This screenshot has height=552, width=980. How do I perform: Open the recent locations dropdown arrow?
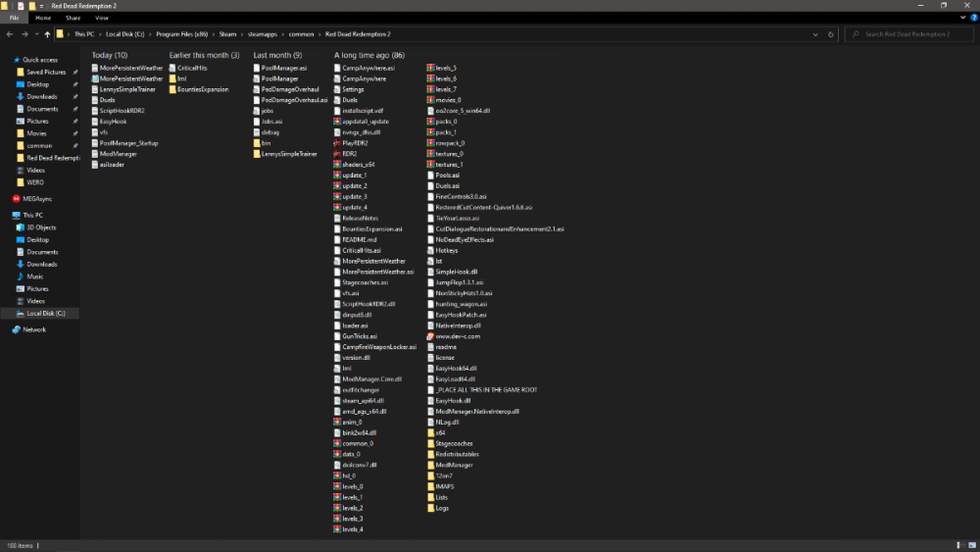click(35, 34)
